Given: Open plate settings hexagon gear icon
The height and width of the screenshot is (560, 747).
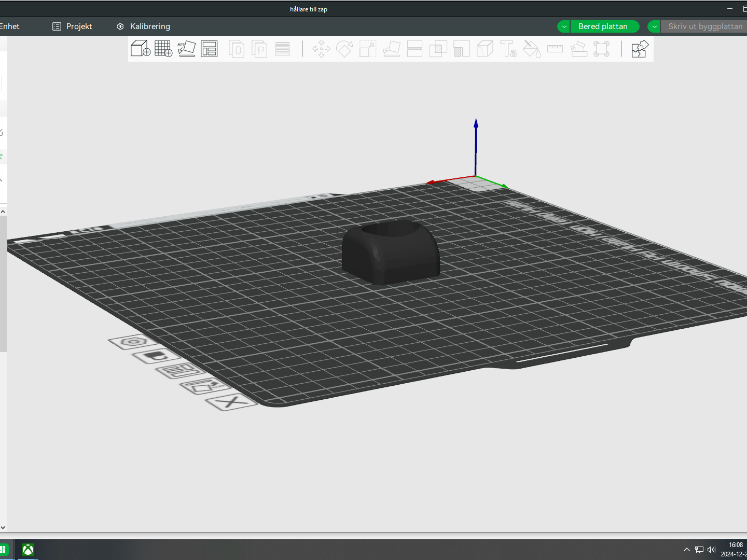Looking at the screenshot, I should click(134, 342).
